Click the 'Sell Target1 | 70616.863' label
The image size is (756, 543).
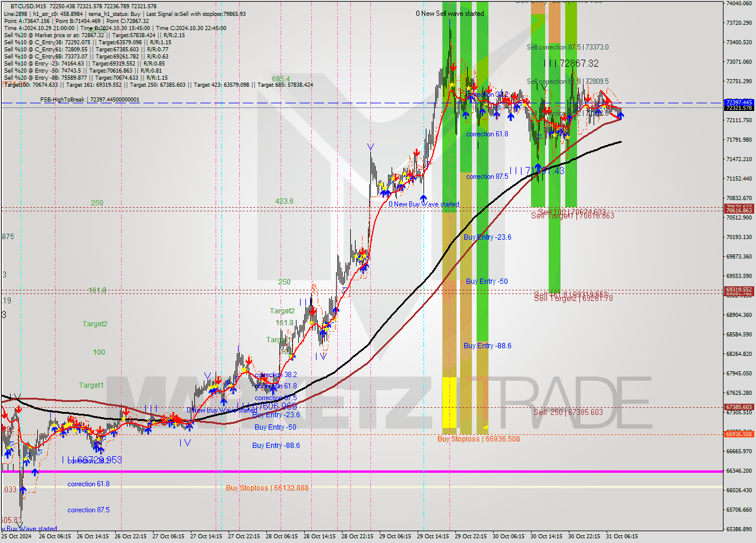pos(572,216)
